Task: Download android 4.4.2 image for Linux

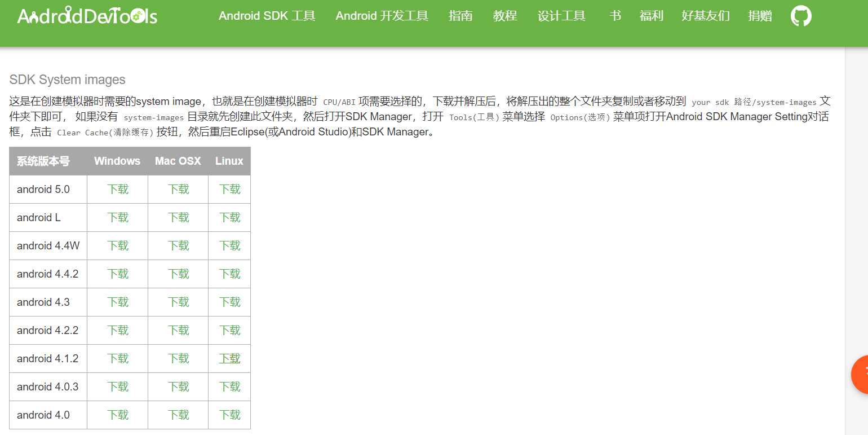Action: coord(229,274)
